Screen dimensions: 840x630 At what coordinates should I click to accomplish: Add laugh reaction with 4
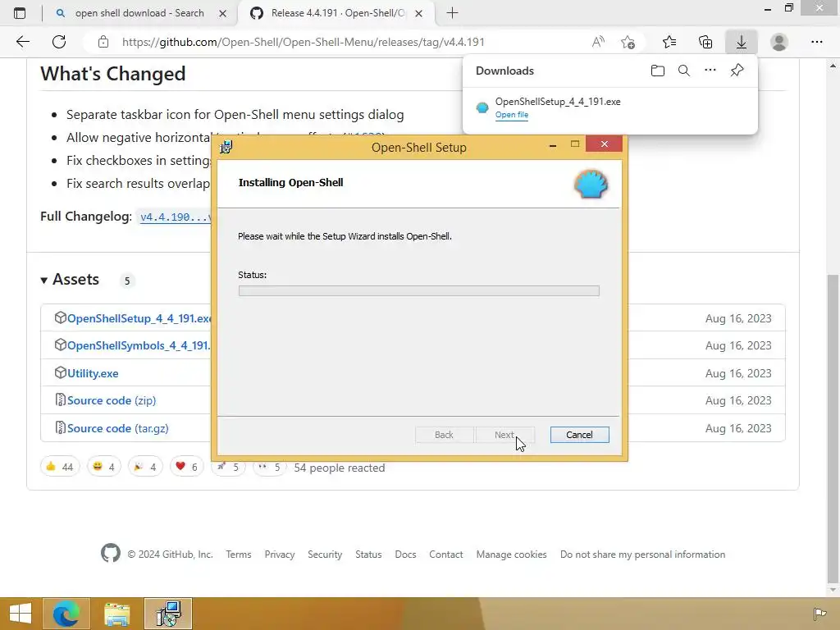click(x=104, y=467)
